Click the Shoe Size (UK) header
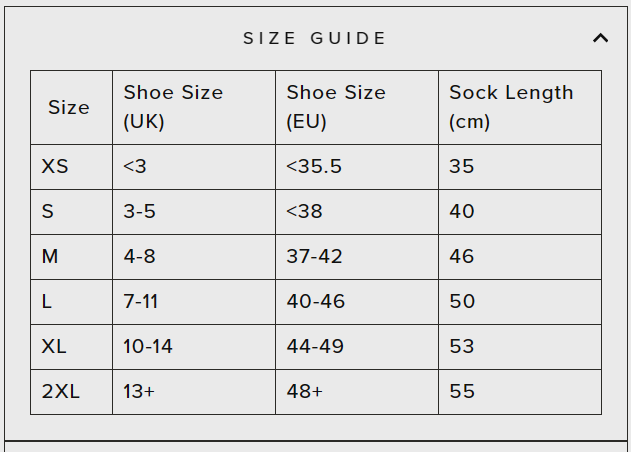The image size is (631, 452). pyautogui.click(x=173, y=107)
